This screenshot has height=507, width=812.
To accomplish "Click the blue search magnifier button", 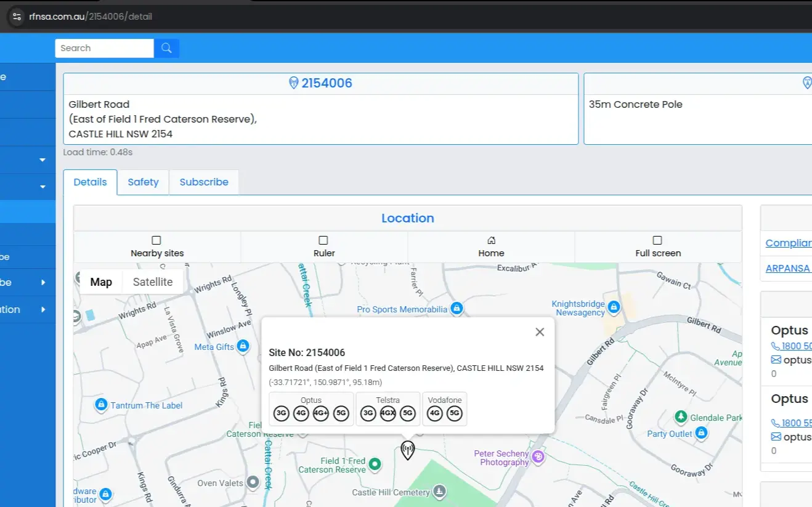I will [x=166, y=48].
